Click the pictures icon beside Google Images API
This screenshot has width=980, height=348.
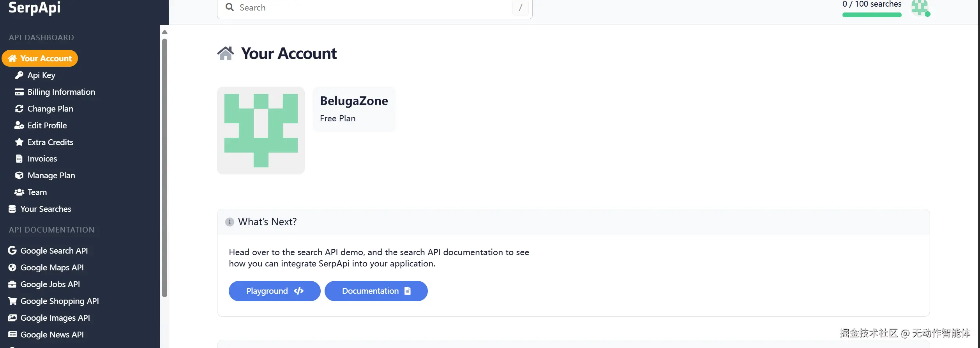[x=12, y=318]
